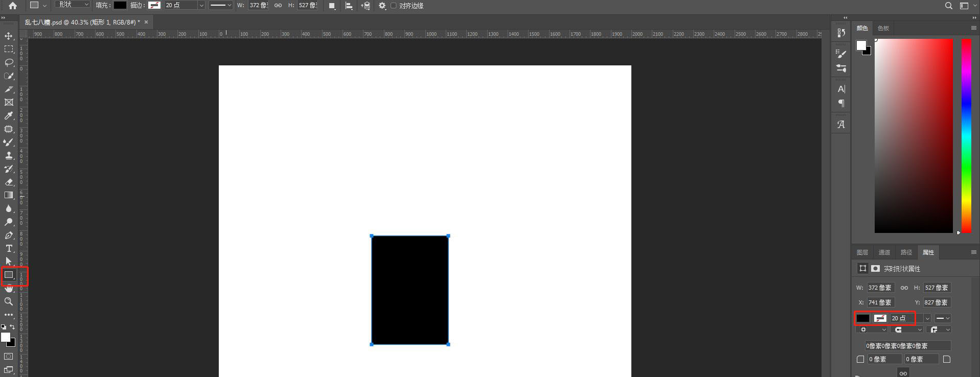The image size is (980, 377).
Task: Select the Eyedropper tool
Action: click(9, 116)
